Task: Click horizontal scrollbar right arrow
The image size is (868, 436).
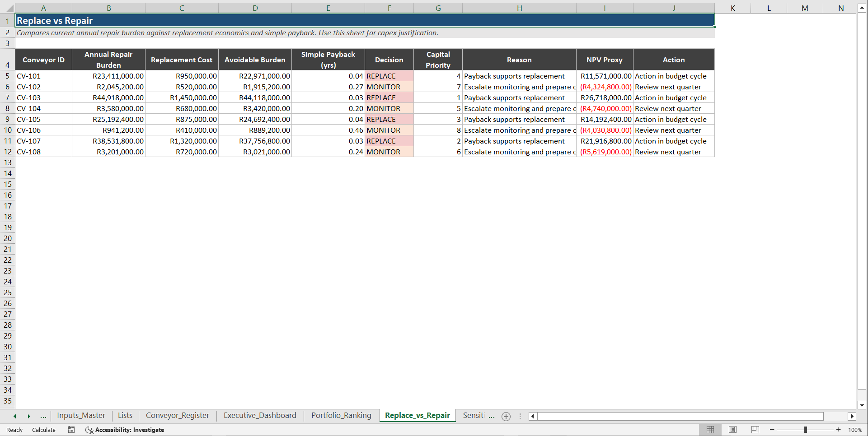Action: pos(852,416)
